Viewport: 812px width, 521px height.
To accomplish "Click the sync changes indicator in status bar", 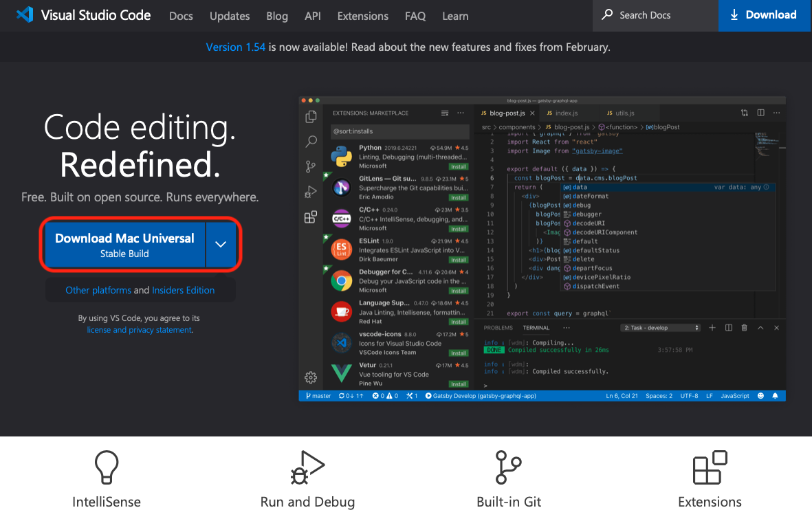I will click(x=351, y=396).
